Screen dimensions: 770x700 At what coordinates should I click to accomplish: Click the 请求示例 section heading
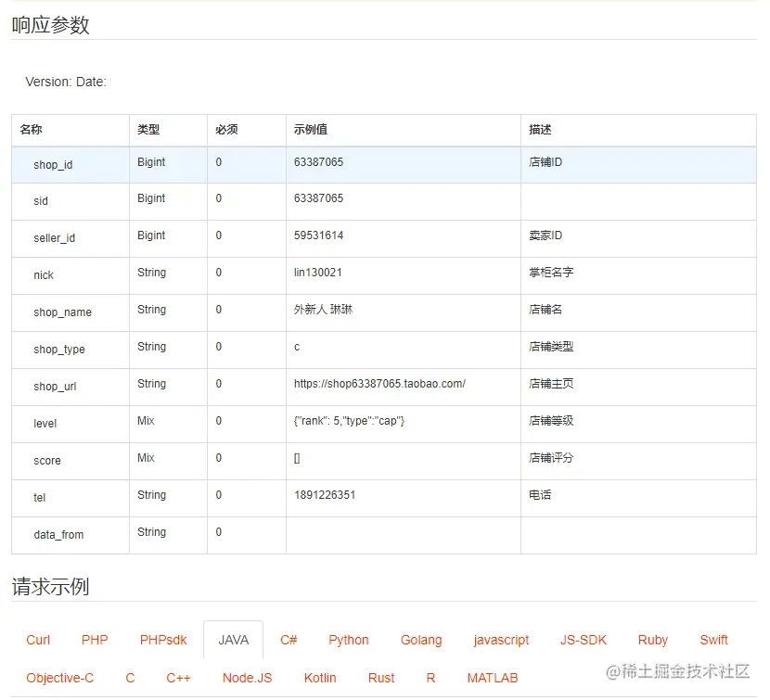pos(51,587)
